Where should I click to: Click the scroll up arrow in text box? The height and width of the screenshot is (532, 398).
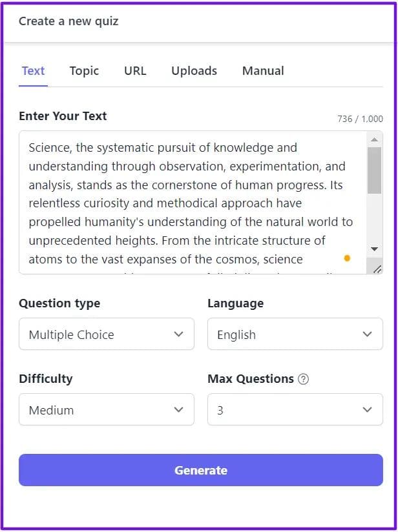(x=375, y=139)
